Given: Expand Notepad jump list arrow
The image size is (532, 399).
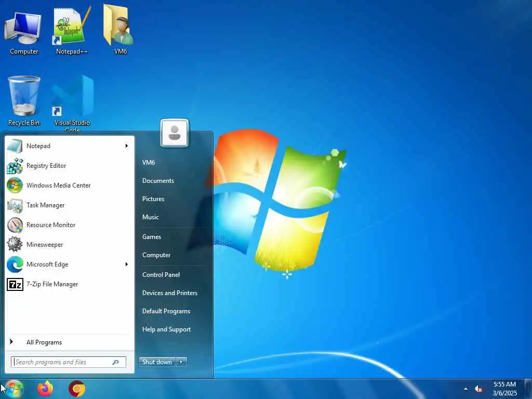Looking at the screenshot, I should click(127, 146).
